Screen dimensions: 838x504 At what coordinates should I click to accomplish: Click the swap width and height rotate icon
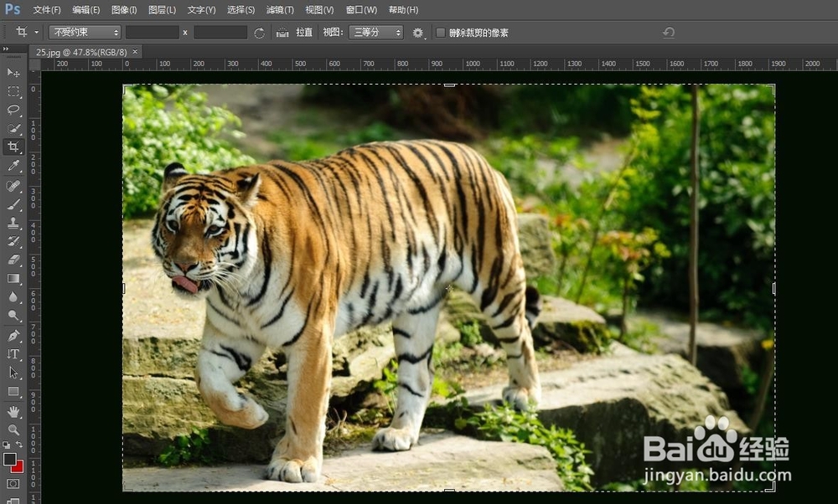pos(259,33)
